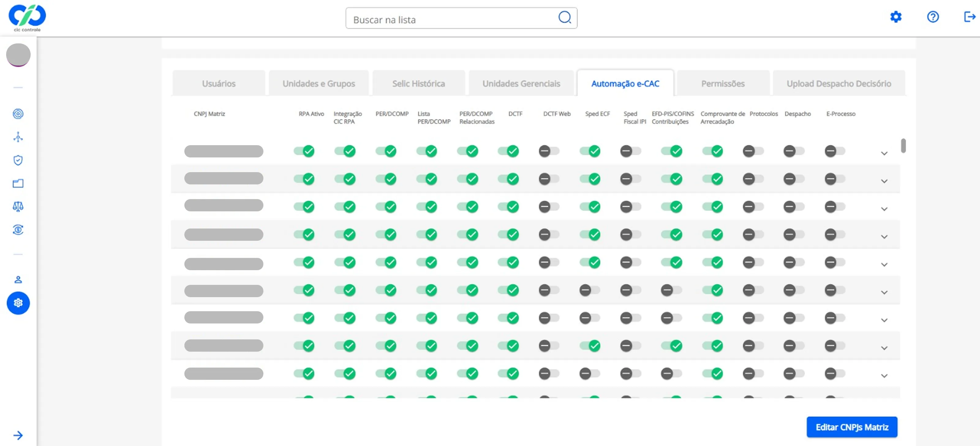Click the DCTF Web column header
The height and width of the screenshot is (446, 980).
[556, 114]
